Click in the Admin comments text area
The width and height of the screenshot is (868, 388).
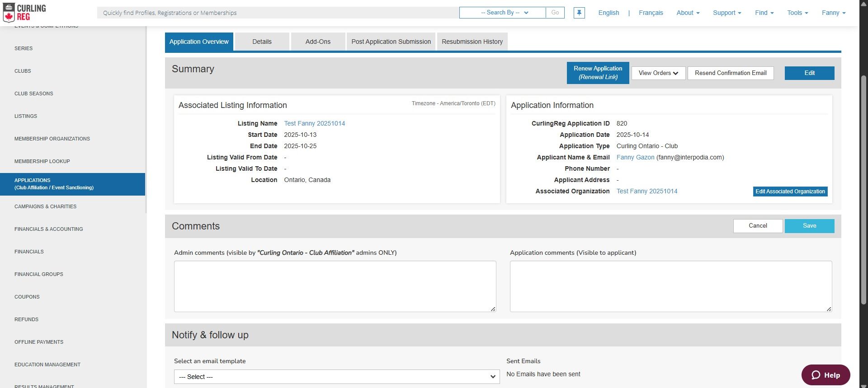[x=335, y=286]
